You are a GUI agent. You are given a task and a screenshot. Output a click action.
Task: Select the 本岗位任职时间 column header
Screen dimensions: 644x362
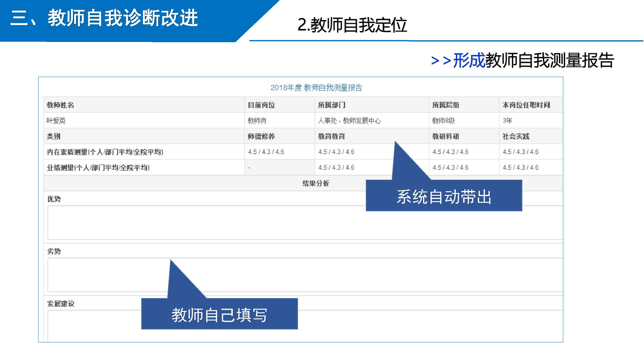[x=526, y=105]
